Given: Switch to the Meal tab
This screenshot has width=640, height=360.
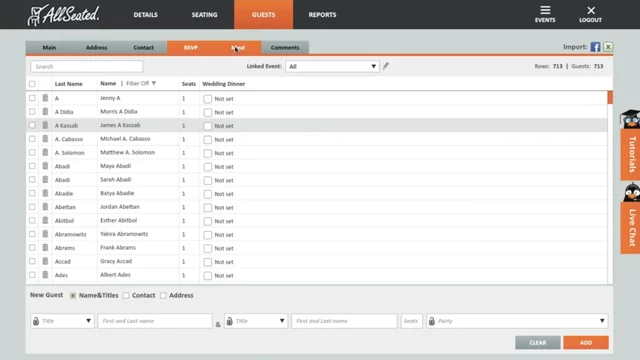Looking at the screenshot, I should coord(238,47).
